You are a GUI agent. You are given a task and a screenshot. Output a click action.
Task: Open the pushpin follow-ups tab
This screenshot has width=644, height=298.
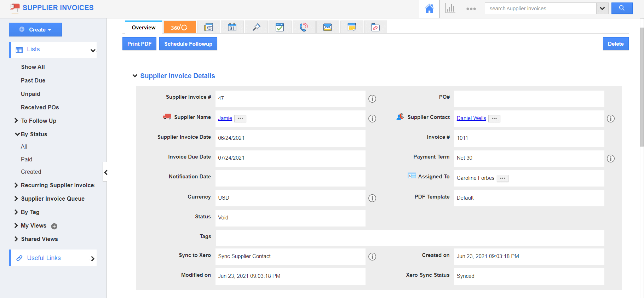point(256,27)
